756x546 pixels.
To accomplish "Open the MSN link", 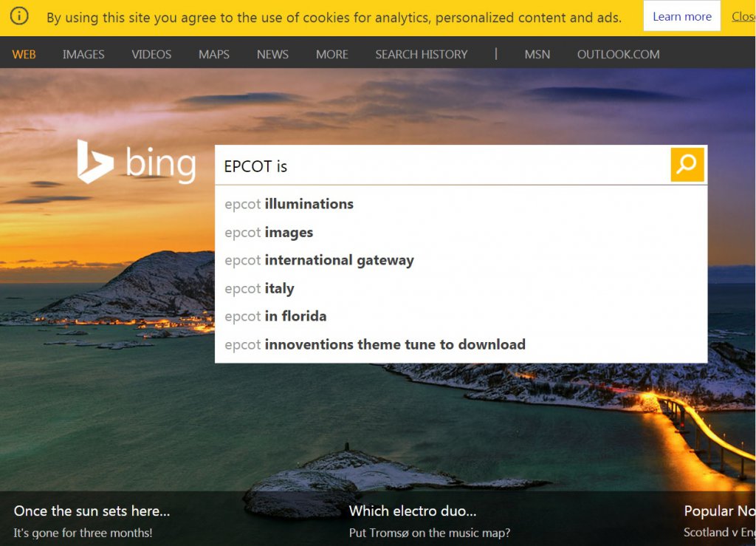I will coord(537,55).
